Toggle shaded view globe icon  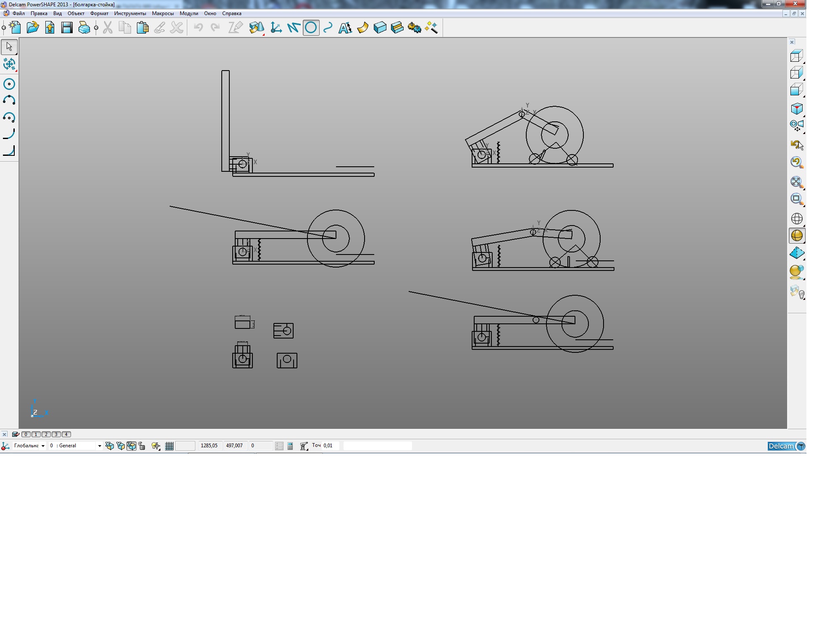[797, 236]
